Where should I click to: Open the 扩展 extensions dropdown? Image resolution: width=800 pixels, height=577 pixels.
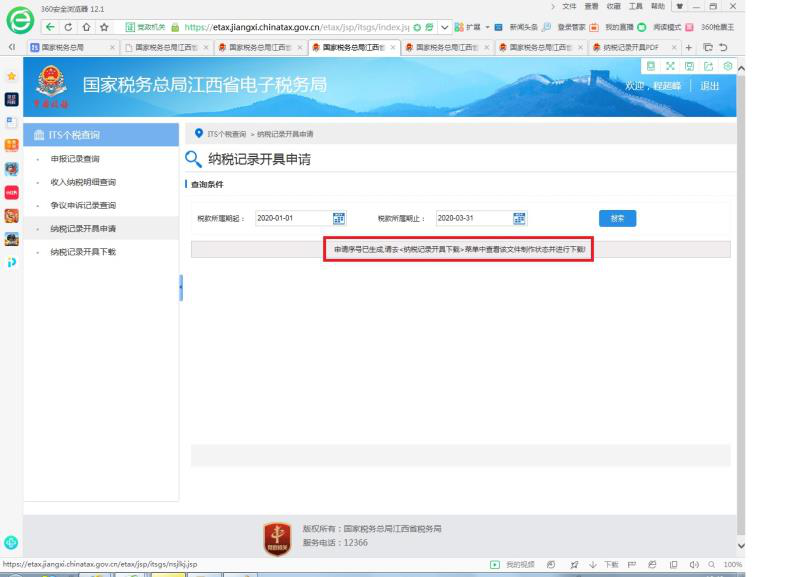[x=471, y=27]
